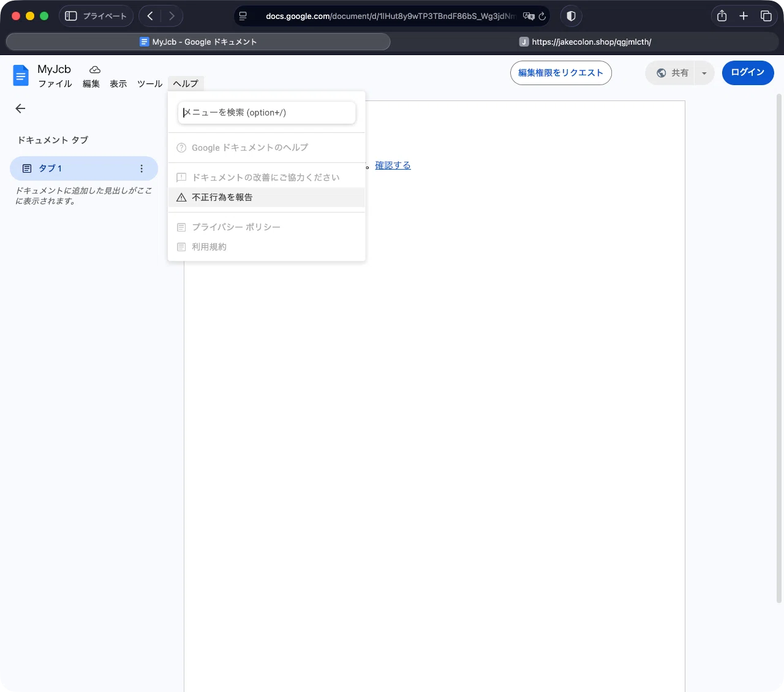Click the ドキュメント タブ heading
Image resolution: width=784 pixels, height=692 pixels.
click(x=53, y=140)
